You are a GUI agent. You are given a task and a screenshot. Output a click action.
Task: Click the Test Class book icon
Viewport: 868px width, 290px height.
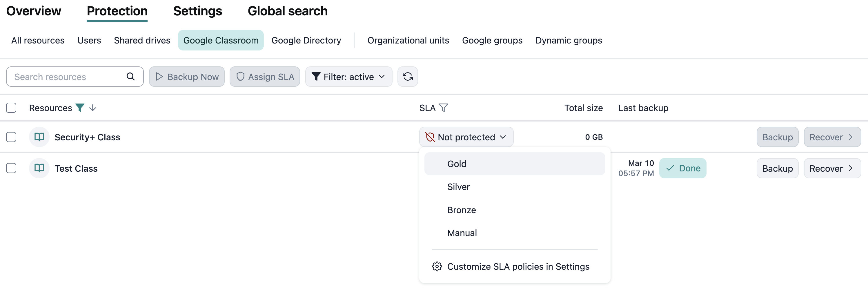tap(39, 168)
